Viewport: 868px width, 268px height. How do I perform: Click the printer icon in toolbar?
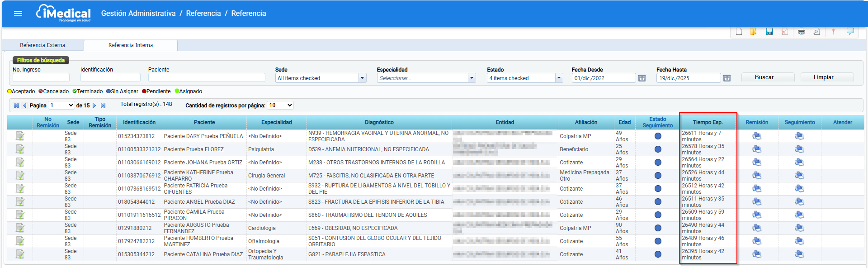point(802,32)
